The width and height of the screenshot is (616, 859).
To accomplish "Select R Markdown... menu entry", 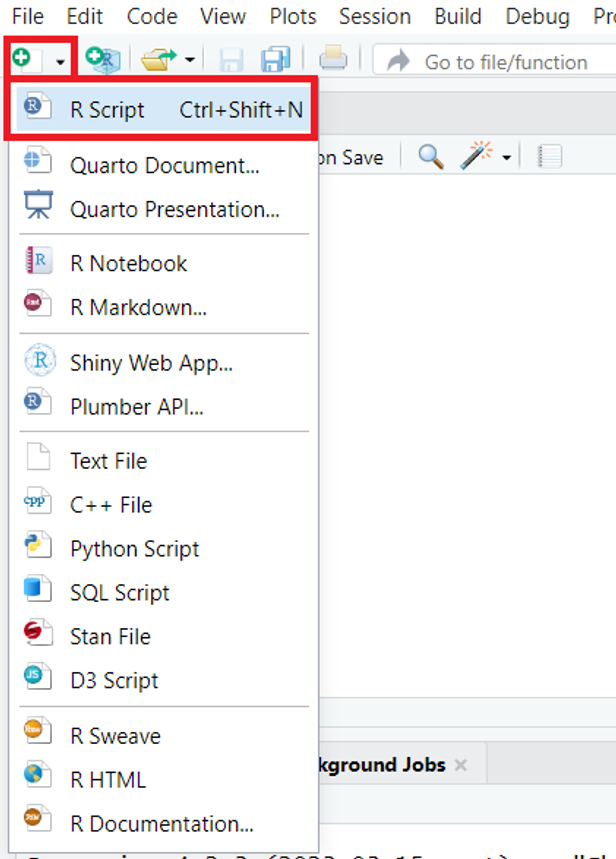I will pyautogui.click(x=163, y=307).
